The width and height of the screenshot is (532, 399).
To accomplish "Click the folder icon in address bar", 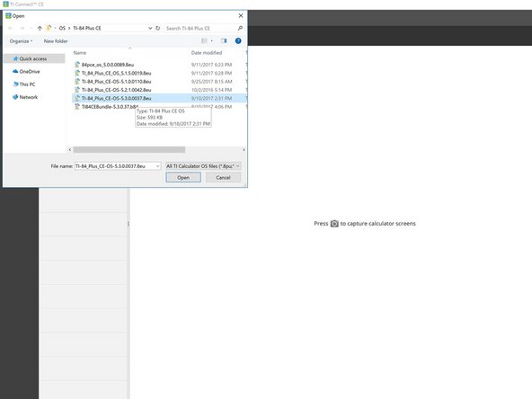I will [49, 28].
